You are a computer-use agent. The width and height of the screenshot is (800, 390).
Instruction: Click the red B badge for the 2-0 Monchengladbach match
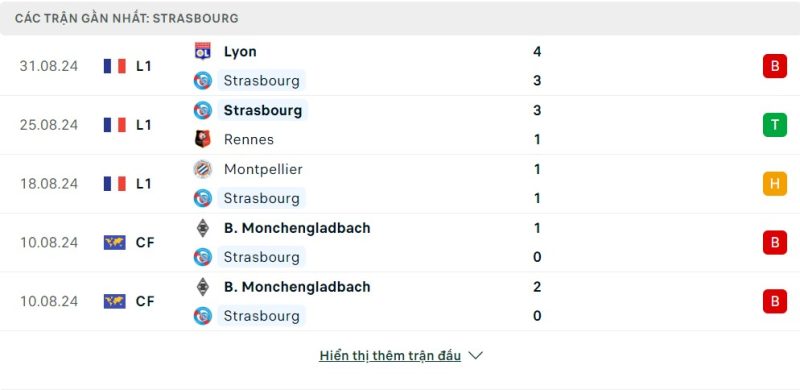(774, 301)
